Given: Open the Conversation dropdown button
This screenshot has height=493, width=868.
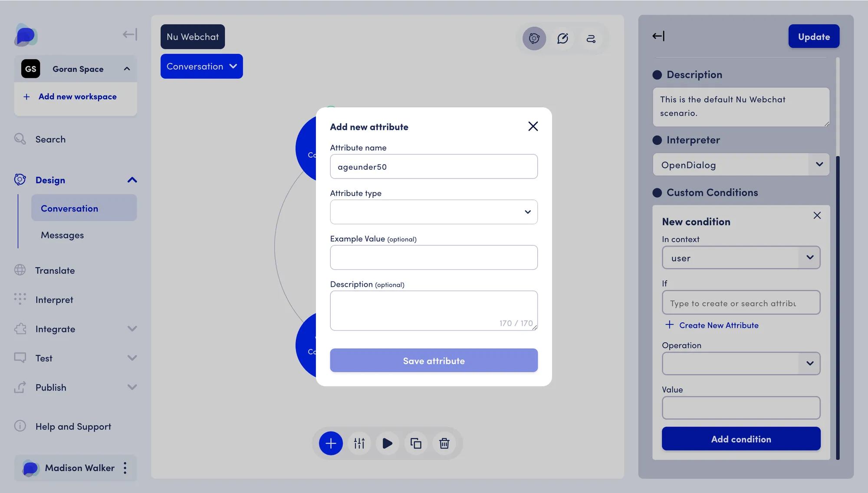Looking at the screenshot, I should [x=202, y=66].
